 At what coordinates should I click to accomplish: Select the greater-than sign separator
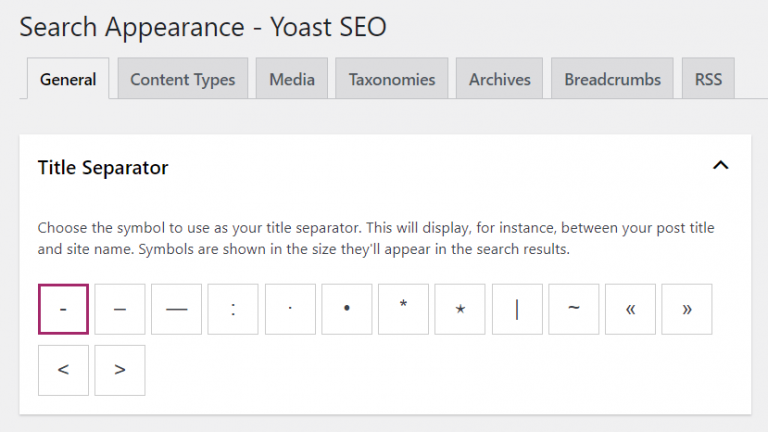click(120, 370)
